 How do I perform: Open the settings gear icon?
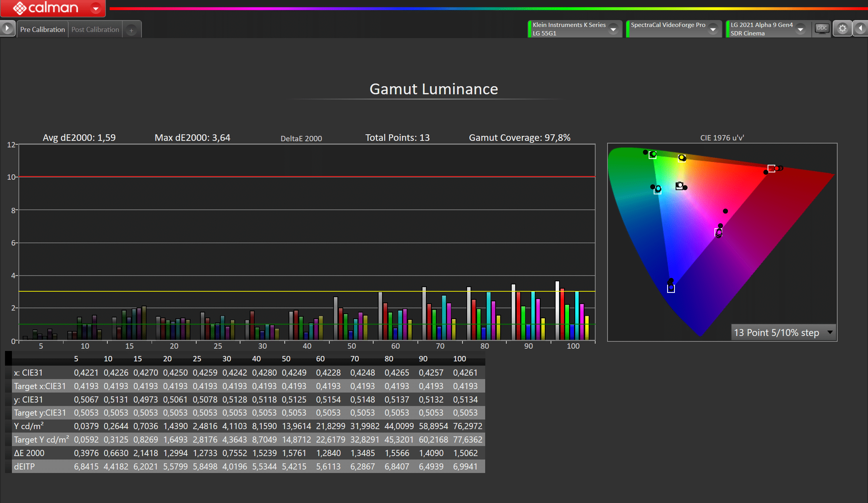coord(842,28)
